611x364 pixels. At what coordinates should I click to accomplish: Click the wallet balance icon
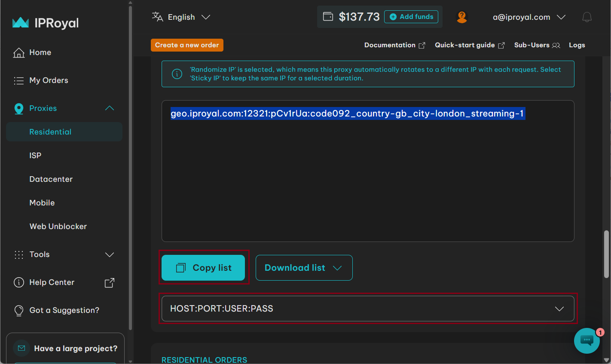328,17
